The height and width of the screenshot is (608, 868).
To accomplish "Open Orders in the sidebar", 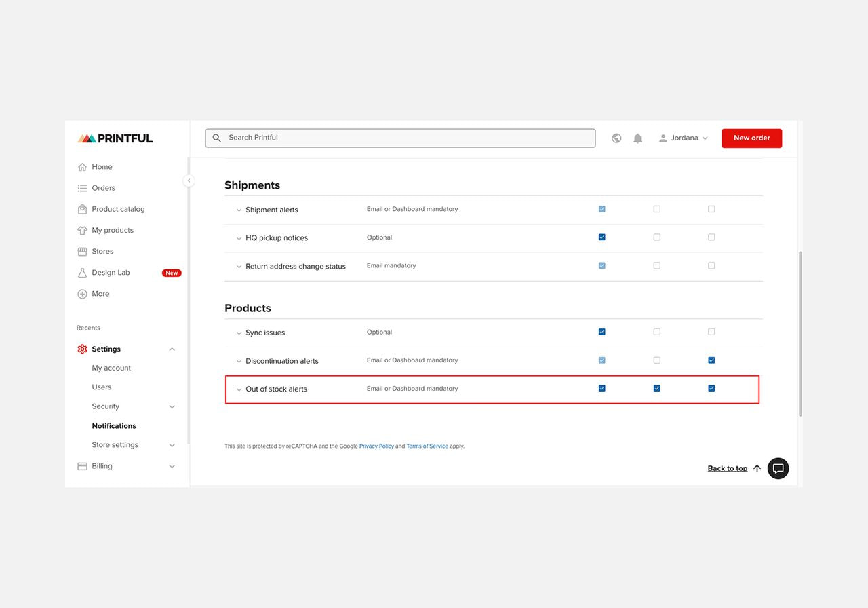I will point(104,188).
